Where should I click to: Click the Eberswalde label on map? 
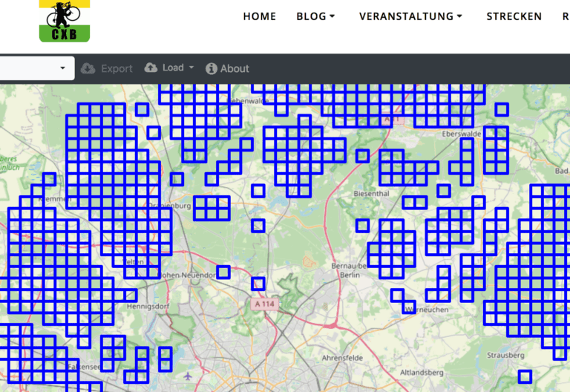[x=462, y=134]
